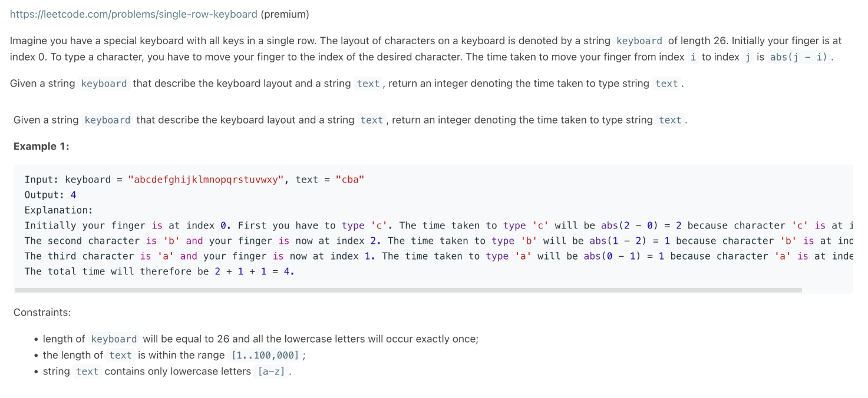Click the '(premium)' text after the URL
The width and height of the screenshot is (868, 398).
point(285,14)
